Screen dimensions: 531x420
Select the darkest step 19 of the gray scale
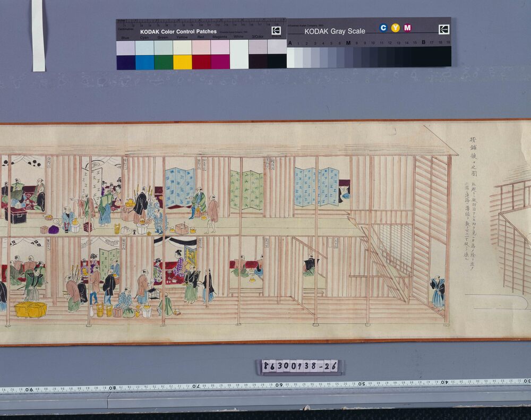[x=447, y=56]
